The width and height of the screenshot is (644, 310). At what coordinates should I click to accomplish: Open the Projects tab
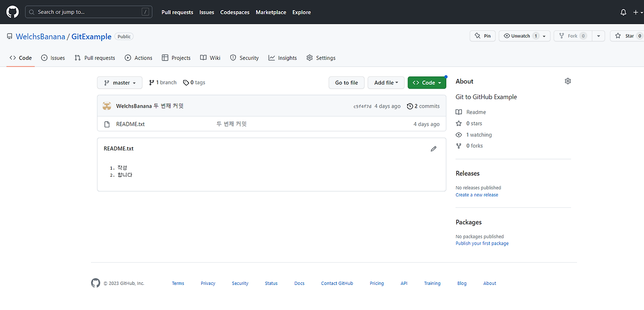click(x=176, y=58)
